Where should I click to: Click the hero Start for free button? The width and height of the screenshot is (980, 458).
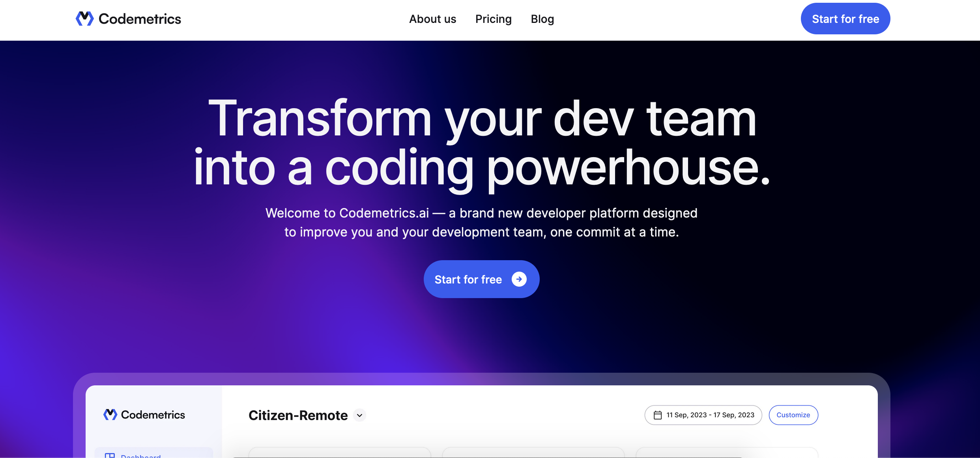coord(481,279)
